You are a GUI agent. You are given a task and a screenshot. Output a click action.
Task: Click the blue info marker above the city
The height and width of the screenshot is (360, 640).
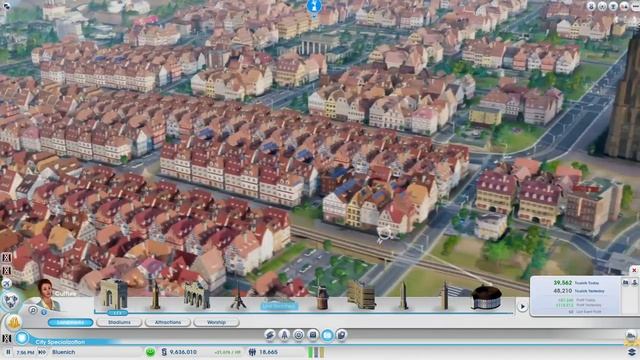click(x=314, y=7)
